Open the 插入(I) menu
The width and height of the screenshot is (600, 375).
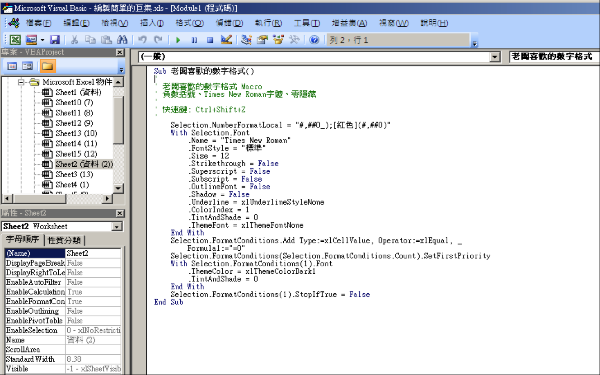[x=152, y=23]
